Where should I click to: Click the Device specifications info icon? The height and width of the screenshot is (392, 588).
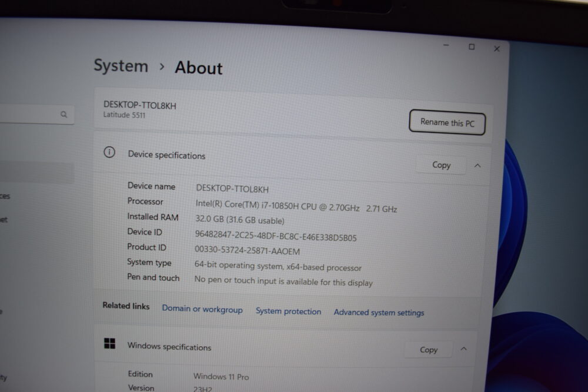[x=109, y=152]
